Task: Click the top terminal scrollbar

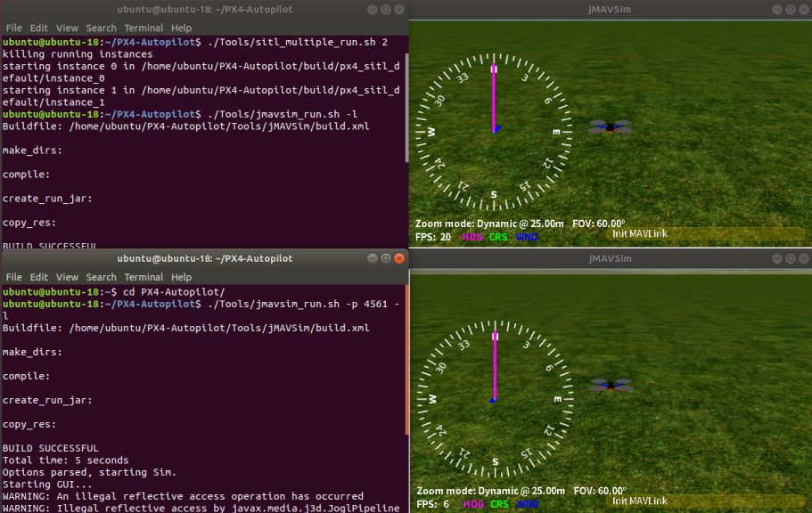Action: [x=406, y=107]
